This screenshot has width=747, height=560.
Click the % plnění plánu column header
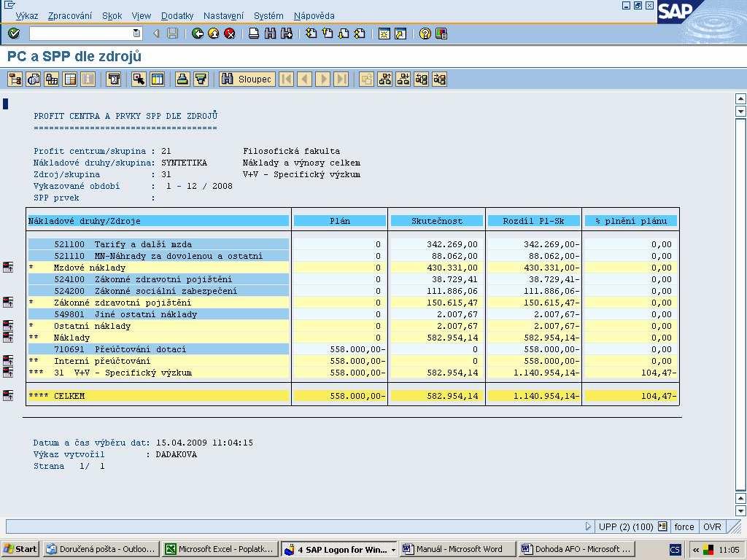coord(631,221)
